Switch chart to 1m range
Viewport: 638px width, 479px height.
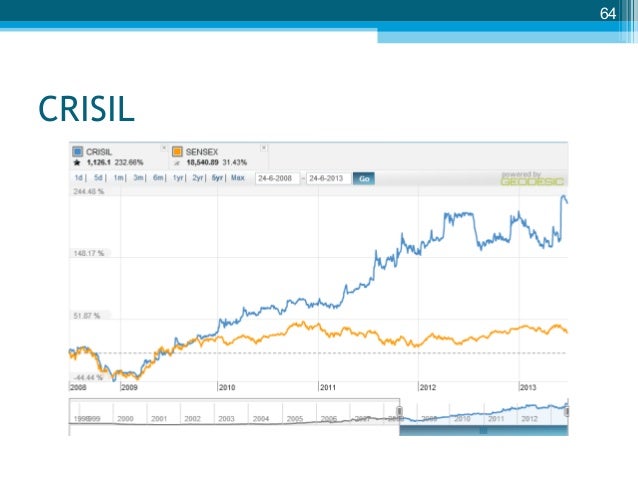118,178
